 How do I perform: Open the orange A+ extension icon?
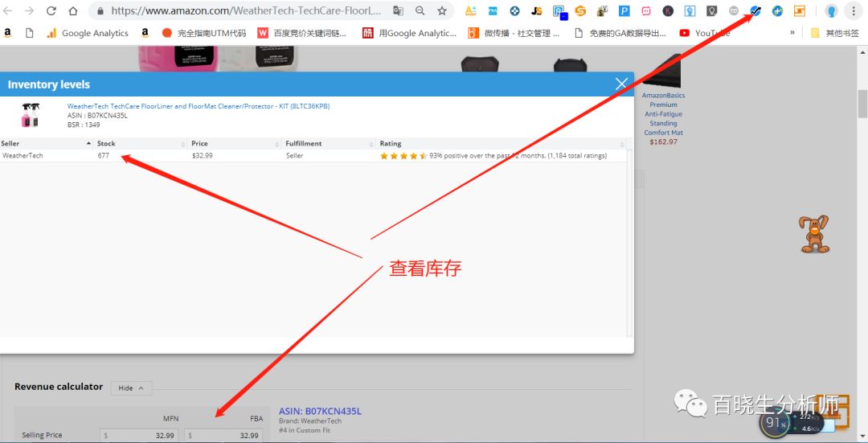pos(470,10)
